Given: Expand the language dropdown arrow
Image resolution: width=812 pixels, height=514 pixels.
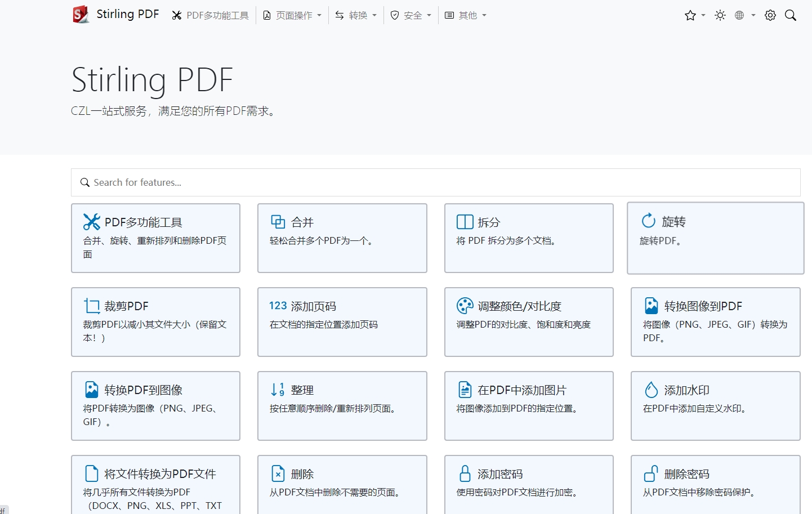Looking at the screenshot, I should 753,15.
